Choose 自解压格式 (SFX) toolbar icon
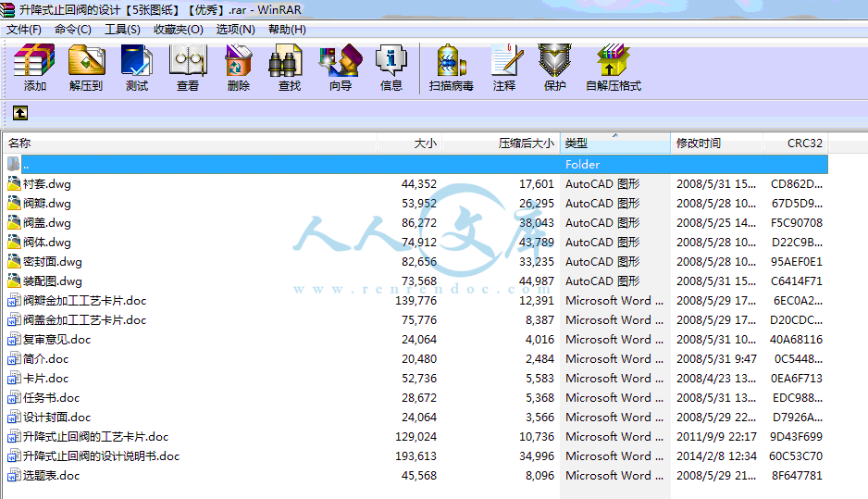The height and width of the screenshot is (499, 868). point(614,60)
